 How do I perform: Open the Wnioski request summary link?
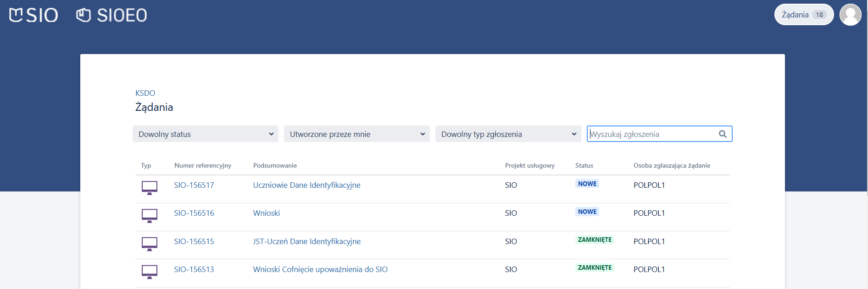pyautogui.click(x=266, y=213)
